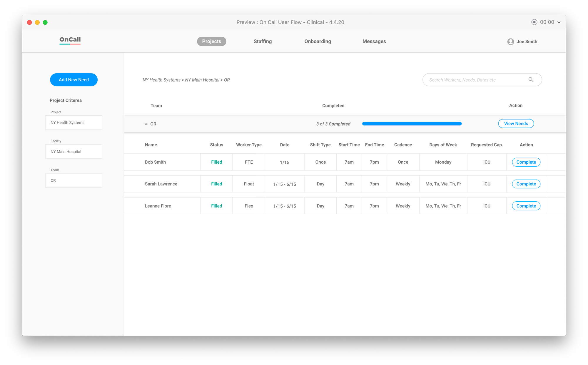588x365 pixels.
Task: Complete Sarah Lawrence's shift
Action: (526, 184)
